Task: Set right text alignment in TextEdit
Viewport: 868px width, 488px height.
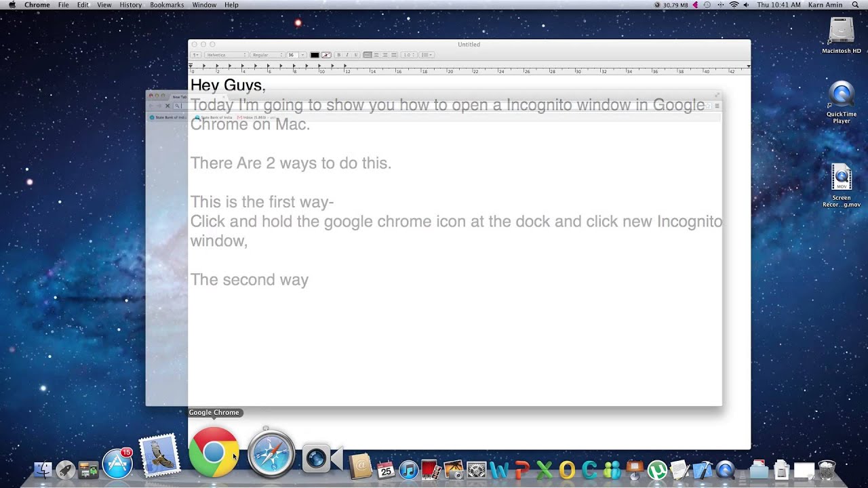Action: click(x=385, y=55)
